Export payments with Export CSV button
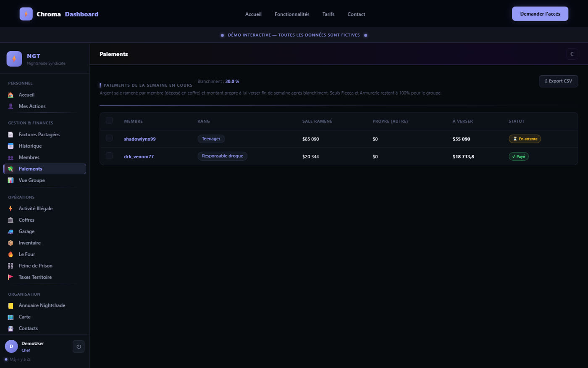The height and width of the screenshot is (368, 588). point(558,81)
